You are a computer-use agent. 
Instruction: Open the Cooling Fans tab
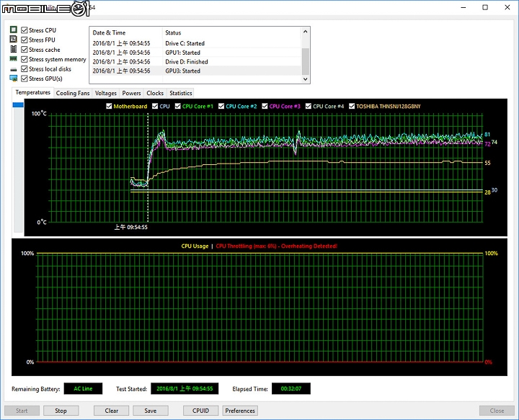coord(73,93)
